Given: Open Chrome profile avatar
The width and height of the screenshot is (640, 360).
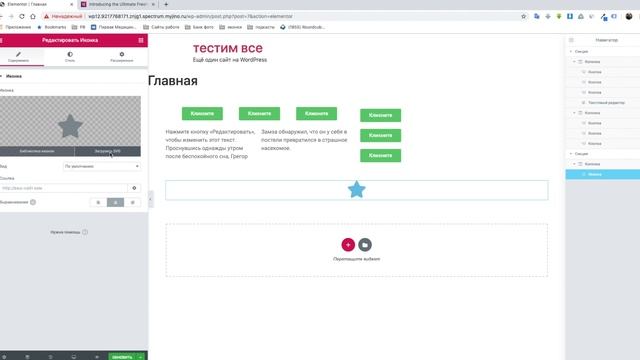Looking at the screenshot, I should pyautogui.click(x=629, y=16).
